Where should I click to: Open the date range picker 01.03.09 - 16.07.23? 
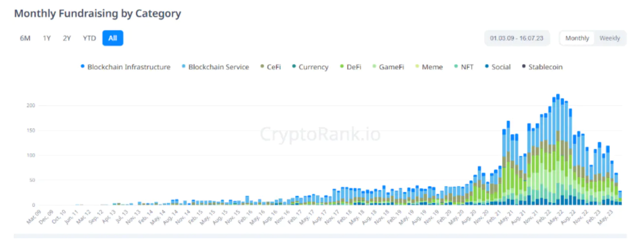(x=516, y=38)
